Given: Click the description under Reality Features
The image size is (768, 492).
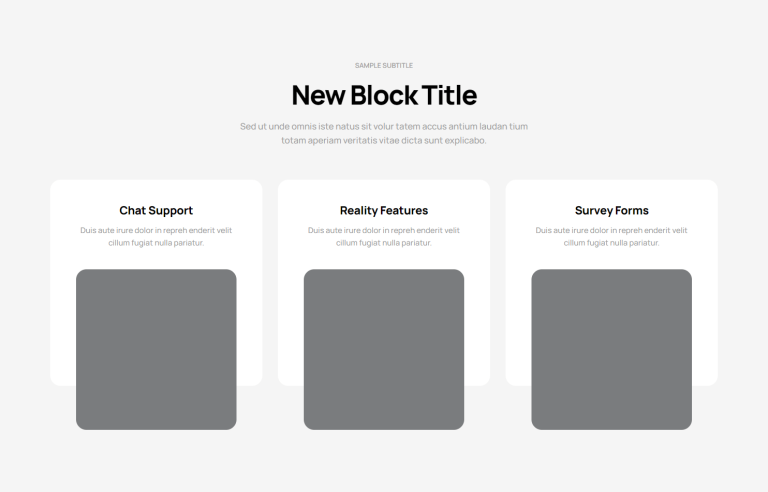Looking at the screenshot, I should 384,236.
